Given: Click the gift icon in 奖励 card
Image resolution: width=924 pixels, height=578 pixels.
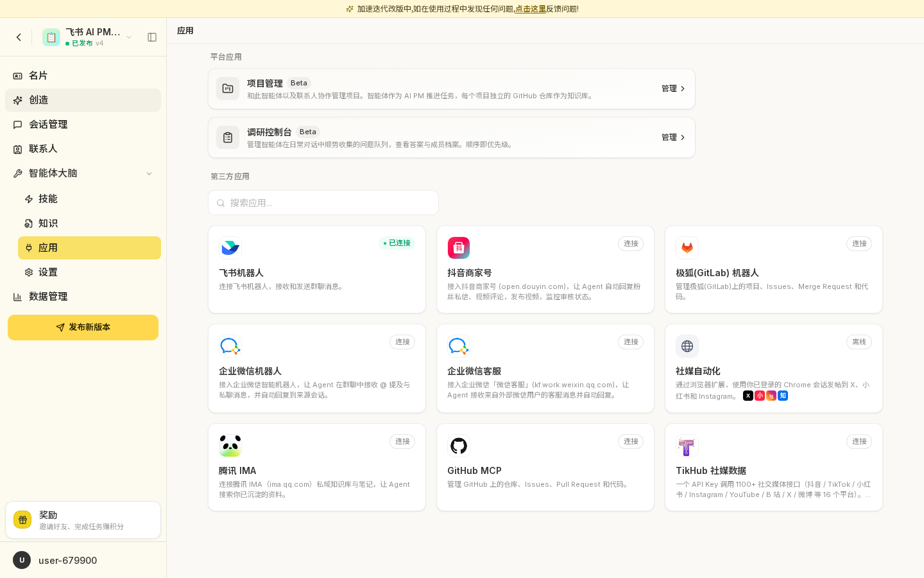Looking at the screenshot, I should click(22, 520).
